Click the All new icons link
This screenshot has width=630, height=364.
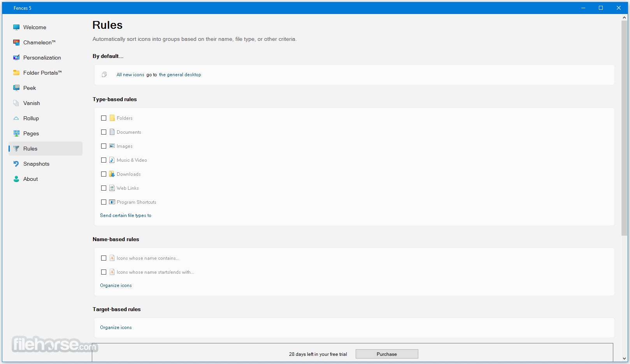(130, 75)
